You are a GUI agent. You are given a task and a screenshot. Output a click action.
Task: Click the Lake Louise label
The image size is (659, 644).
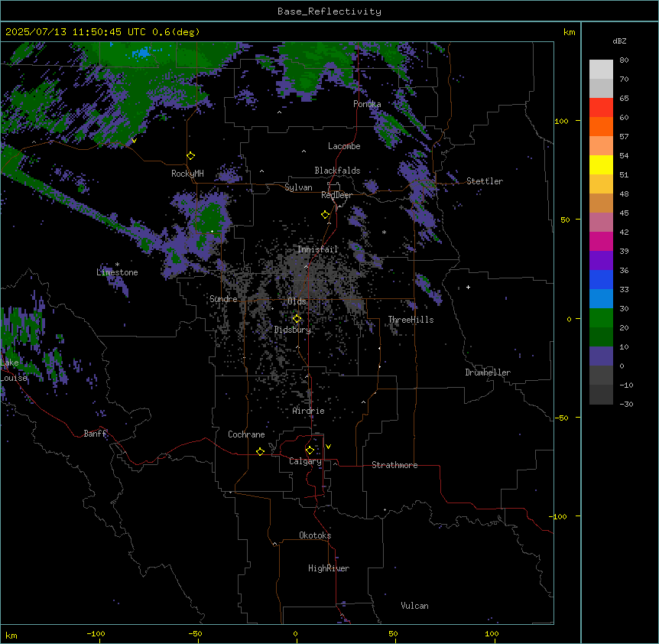(14, 370)
